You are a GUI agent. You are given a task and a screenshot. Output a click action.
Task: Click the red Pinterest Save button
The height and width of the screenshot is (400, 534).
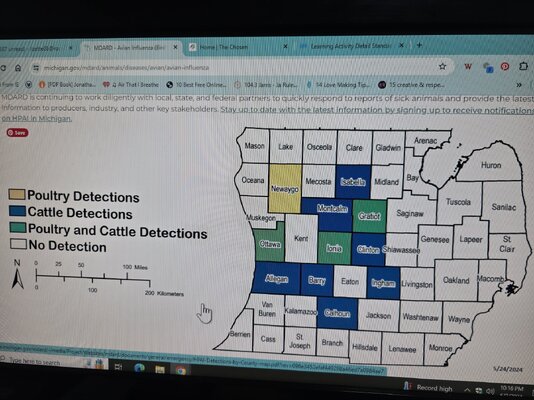click(17, 132)
